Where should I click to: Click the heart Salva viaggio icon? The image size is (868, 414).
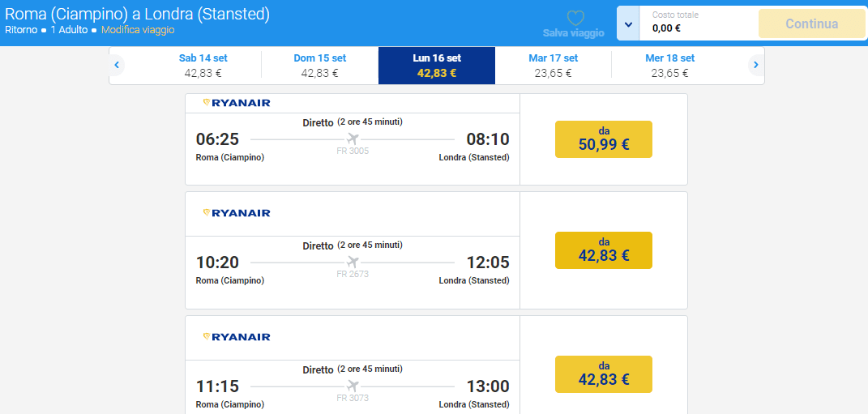(x=575, y=19)
